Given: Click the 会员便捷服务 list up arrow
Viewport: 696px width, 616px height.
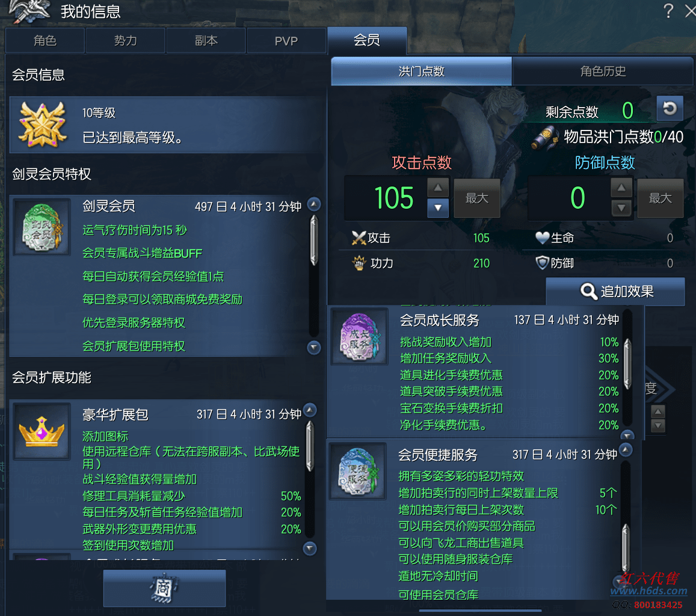Looking at the screenshot, I should (x=626, y=449).
